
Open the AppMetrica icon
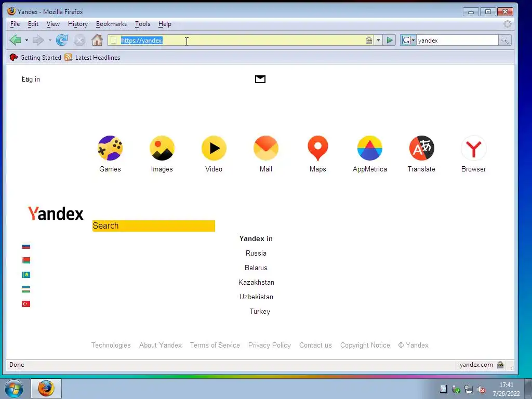(369, 148)
